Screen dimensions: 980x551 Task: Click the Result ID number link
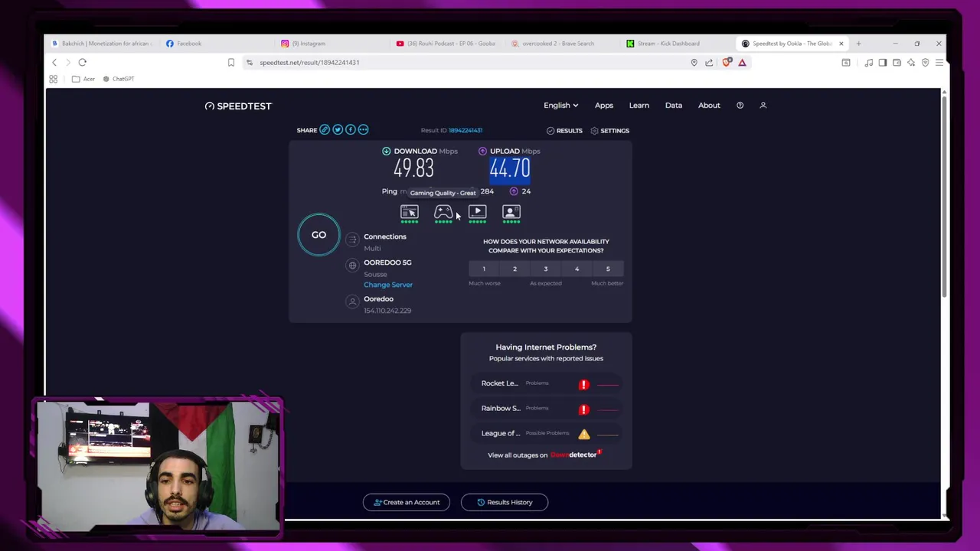[465, 130]
